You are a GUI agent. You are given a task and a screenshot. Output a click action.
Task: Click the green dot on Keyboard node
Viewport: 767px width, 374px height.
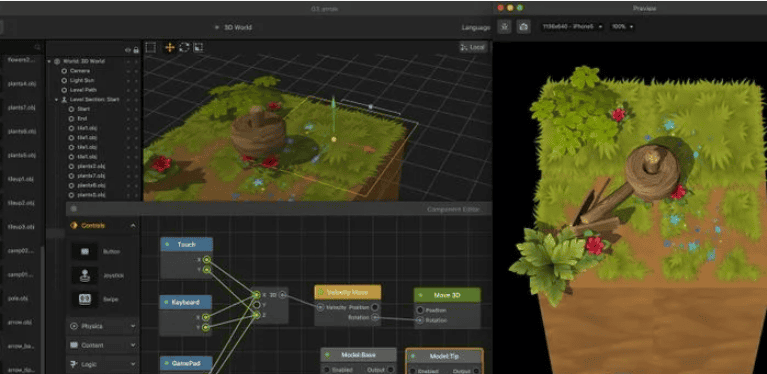click(167, 302)
